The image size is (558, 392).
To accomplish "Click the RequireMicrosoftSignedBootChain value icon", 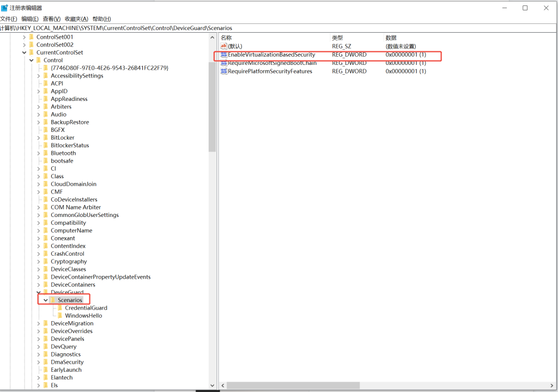I will (223, 63).
